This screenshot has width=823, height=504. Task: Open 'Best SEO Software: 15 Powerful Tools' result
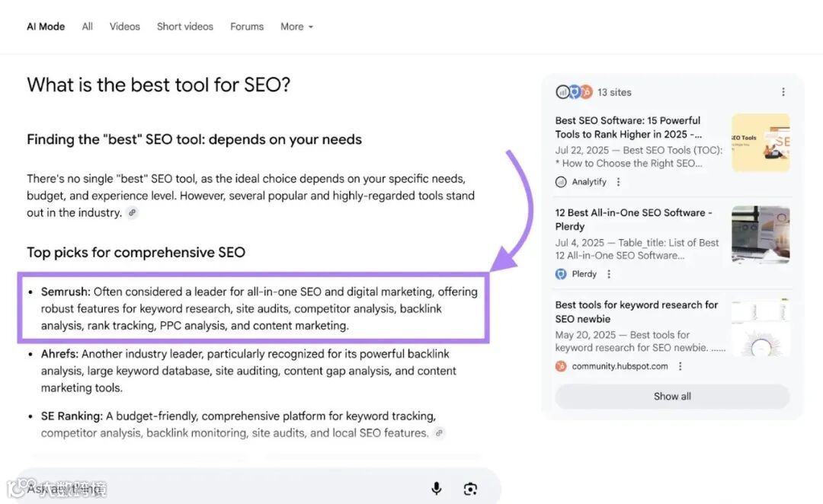(628, 127)
